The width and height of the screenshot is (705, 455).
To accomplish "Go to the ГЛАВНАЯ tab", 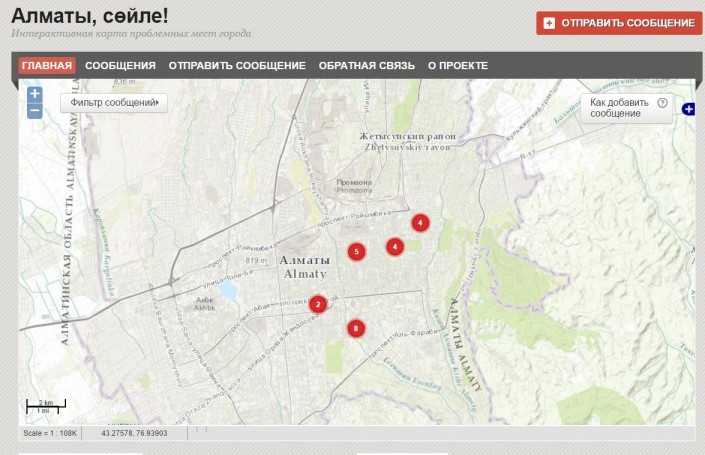I will tap(47, 66).
